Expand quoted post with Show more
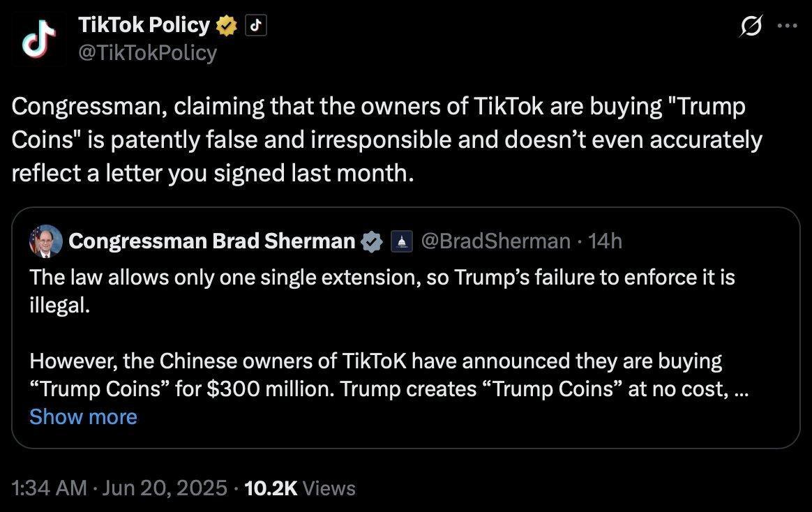This screenshot has height=512, width=812. pyautogui.click(x=84, y=416)
